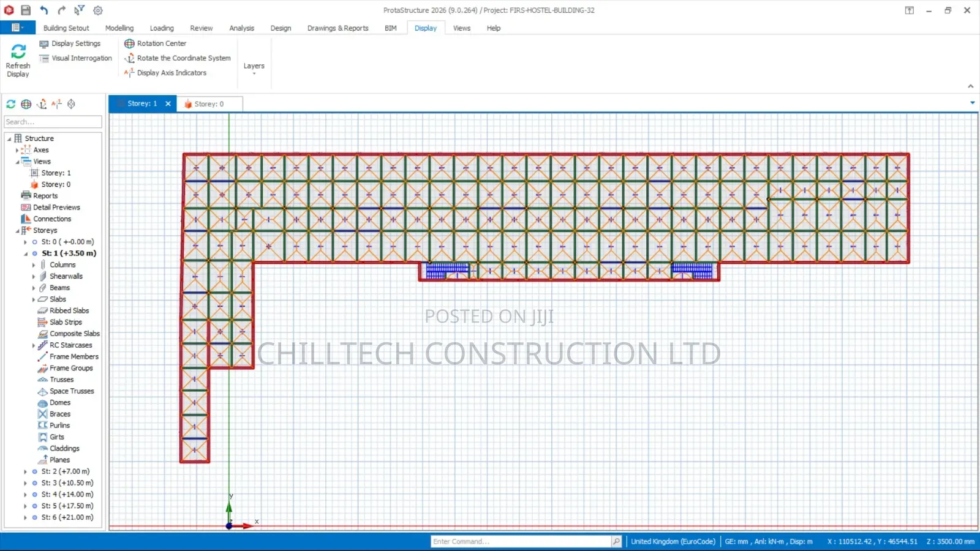Click the Connections icon in tree
The width and height of the screenshot is (980, 551).
coord(26,219)
